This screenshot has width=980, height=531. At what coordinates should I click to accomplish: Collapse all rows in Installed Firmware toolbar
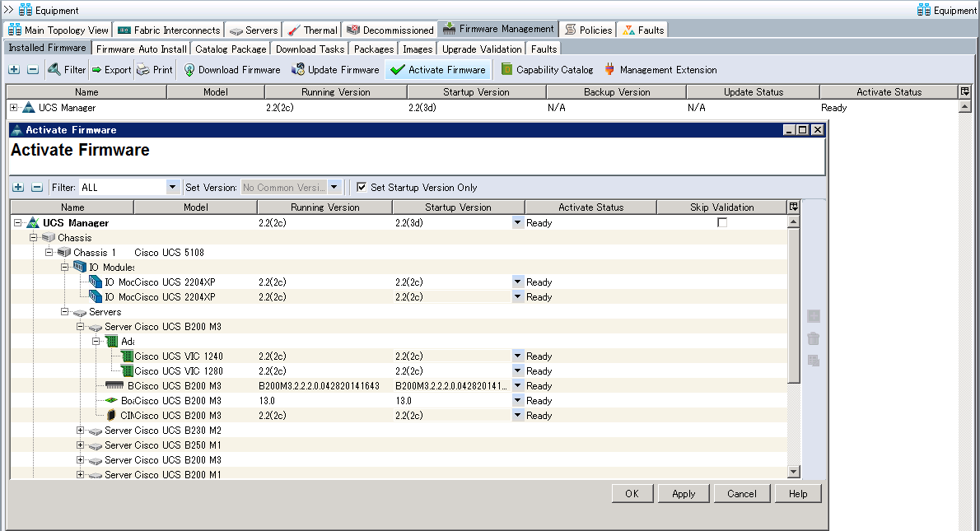point(33,70)
